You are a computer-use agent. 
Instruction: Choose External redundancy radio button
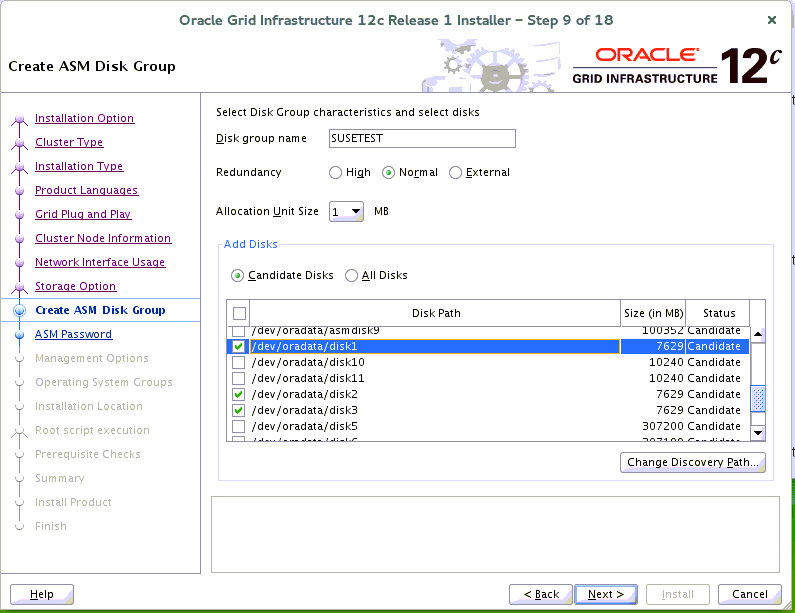(456, 173)
